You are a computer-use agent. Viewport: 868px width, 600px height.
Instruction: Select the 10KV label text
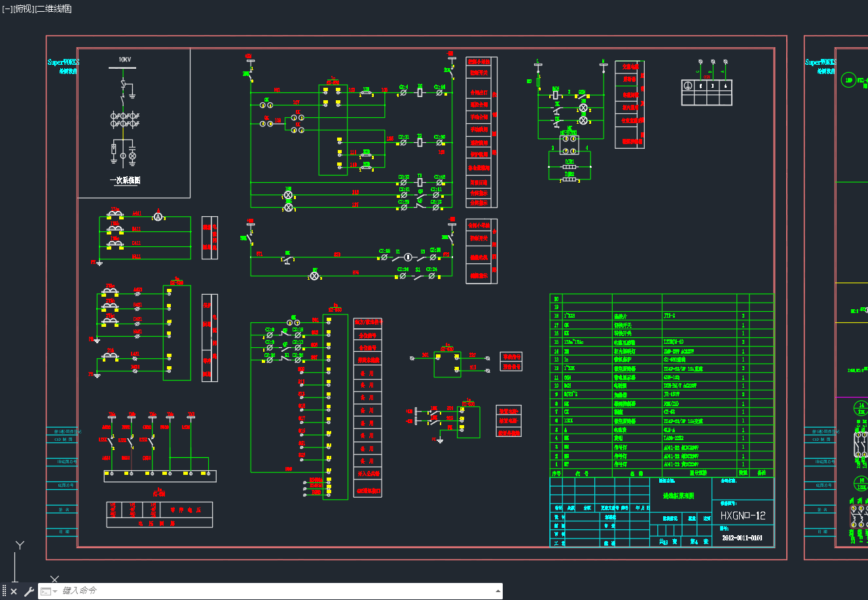point(125,60)
